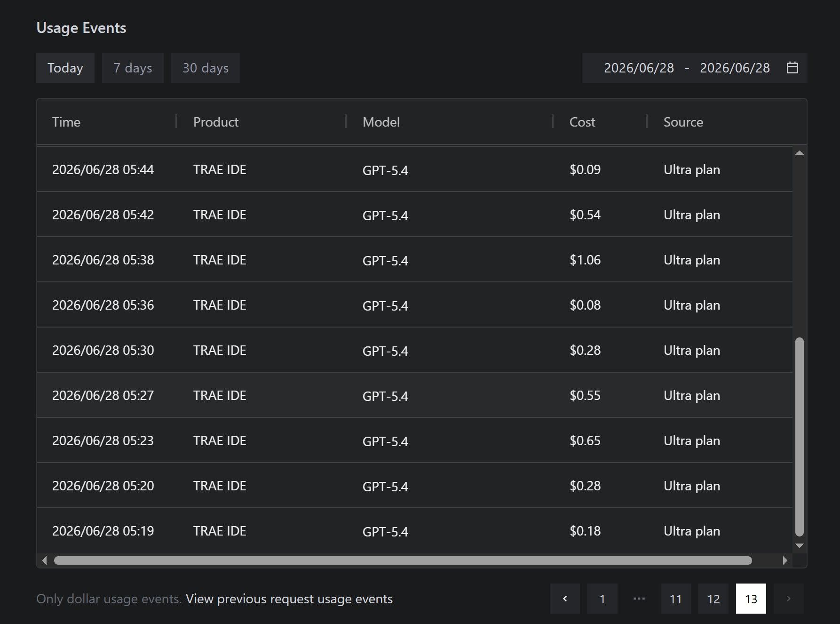This screenshot has width=840, height=624.
Task: Go to page 11
Action: pos(675,599)
